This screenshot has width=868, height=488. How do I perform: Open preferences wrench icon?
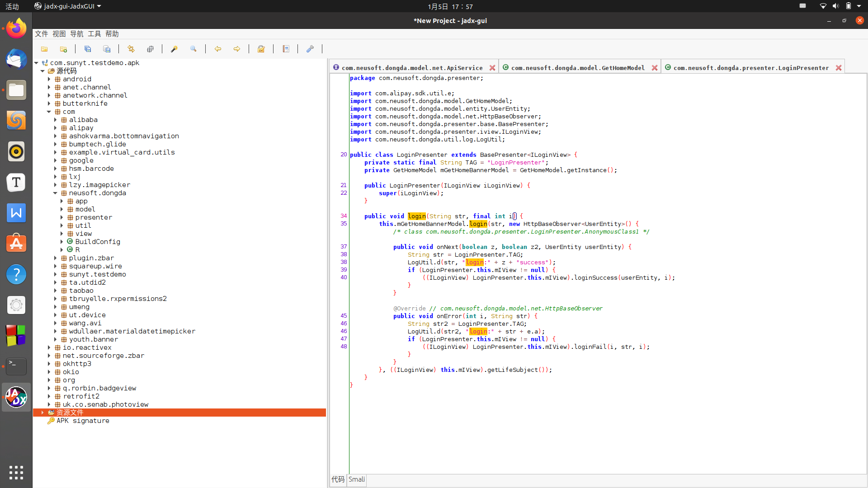click(310, 49)
